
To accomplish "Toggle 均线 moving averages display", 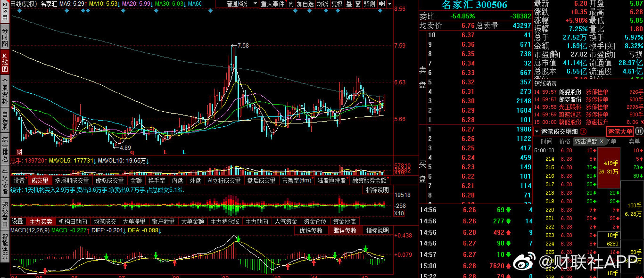I will [x=322, y=4].
